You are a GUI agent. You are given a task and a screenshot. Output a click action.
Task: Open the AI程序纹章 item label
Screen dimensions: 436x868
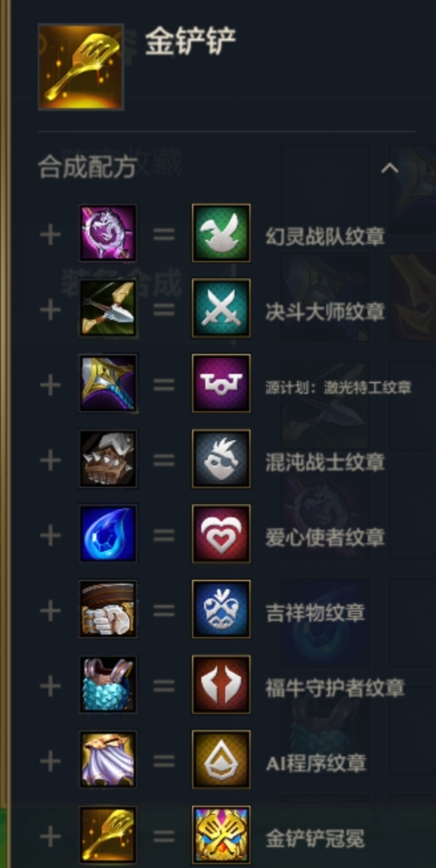pos(315,763)
